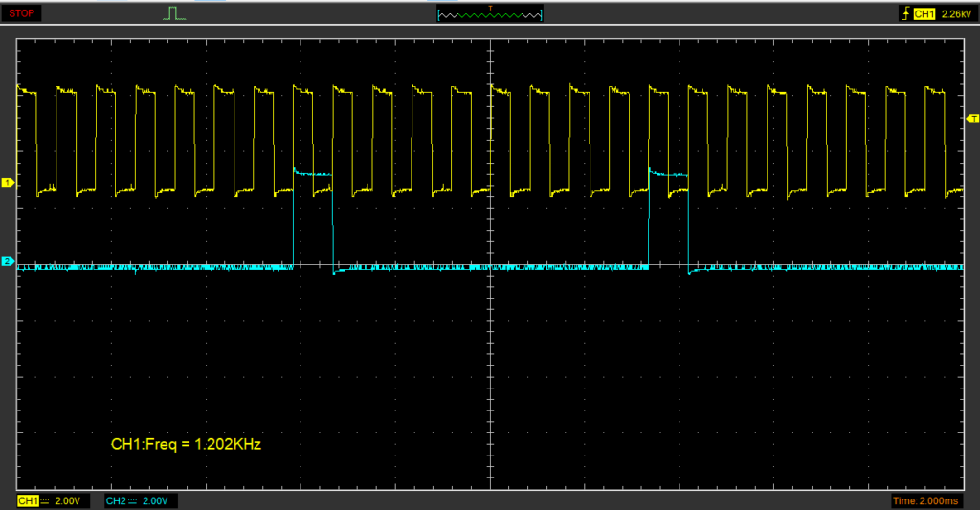The width and height of the screenshot is (980, 510).
Task: Click the Time: 2.000ms timebase readout
Action: 927,501
